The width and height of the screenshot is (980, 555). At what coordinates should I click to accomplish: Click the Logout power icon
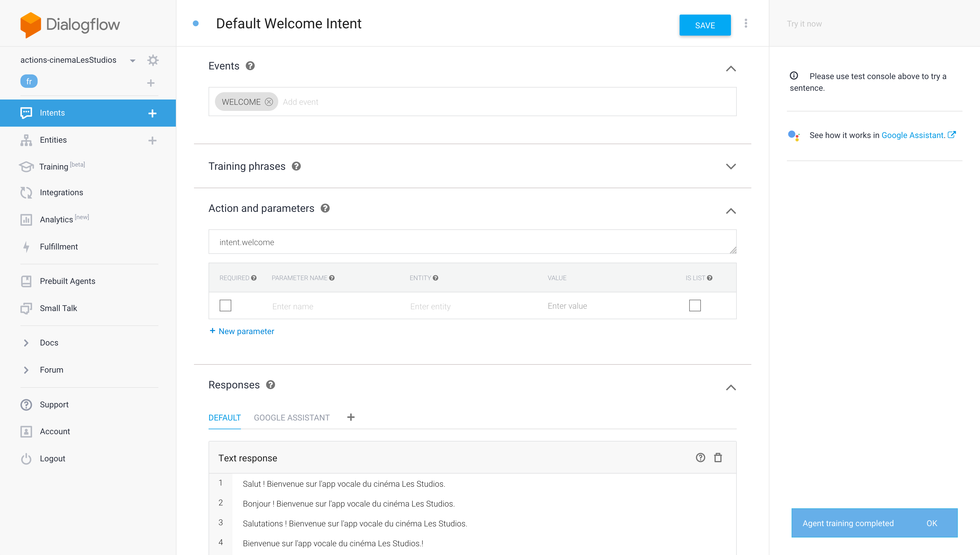(x=26, y=459)
